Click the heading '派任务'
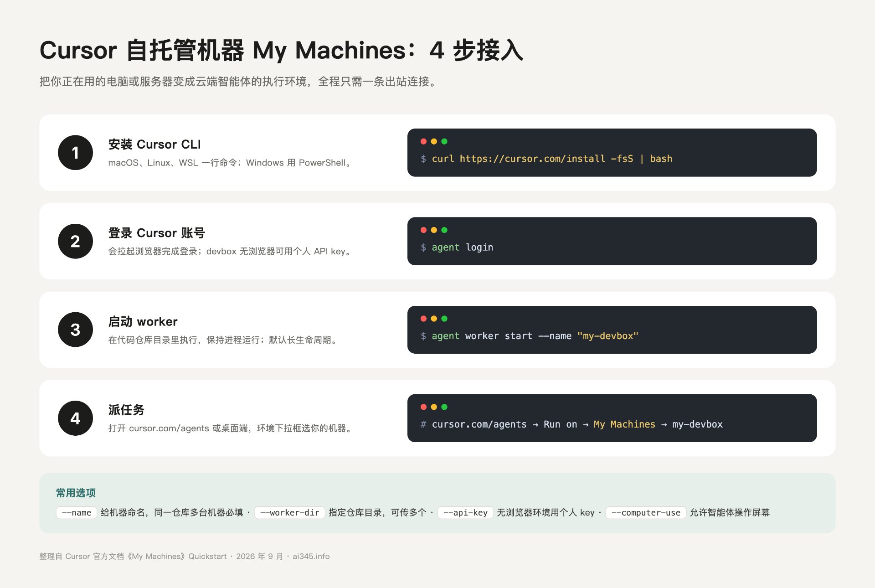This screenshot has width=875, height=588. point(126,410)
